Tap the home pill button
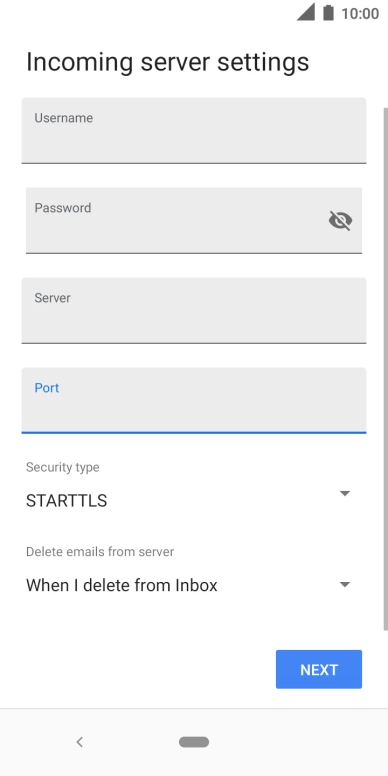 (194, 742)
